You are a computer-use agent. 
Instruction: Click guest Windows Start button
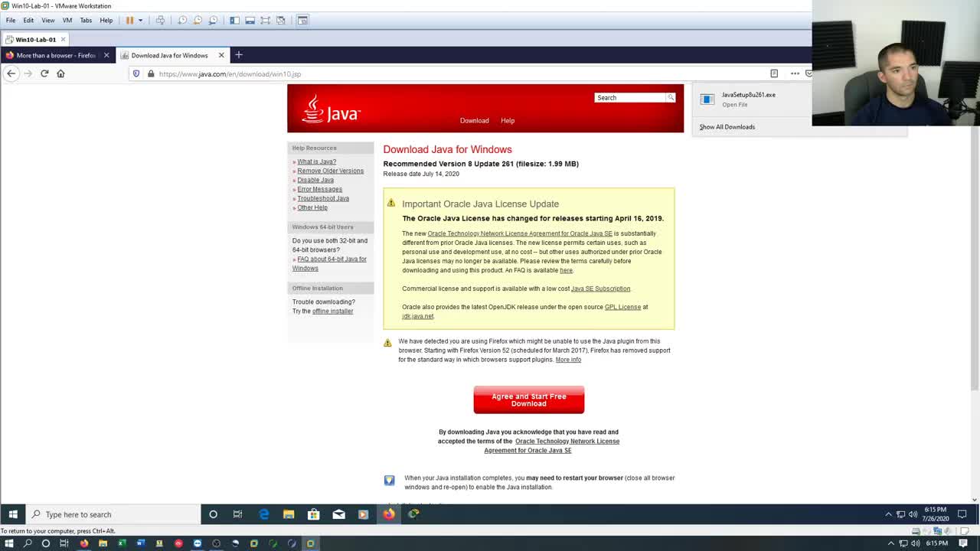12,514
